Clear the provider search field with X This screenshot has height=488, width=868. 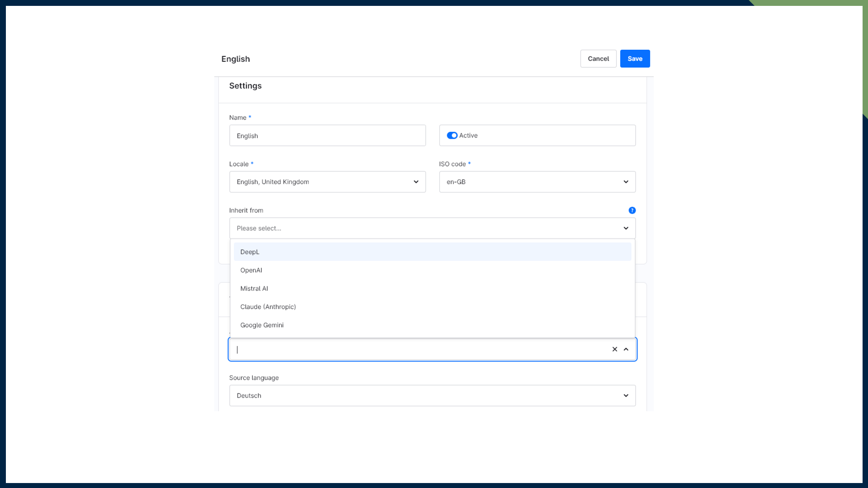(x=615, y=349)
